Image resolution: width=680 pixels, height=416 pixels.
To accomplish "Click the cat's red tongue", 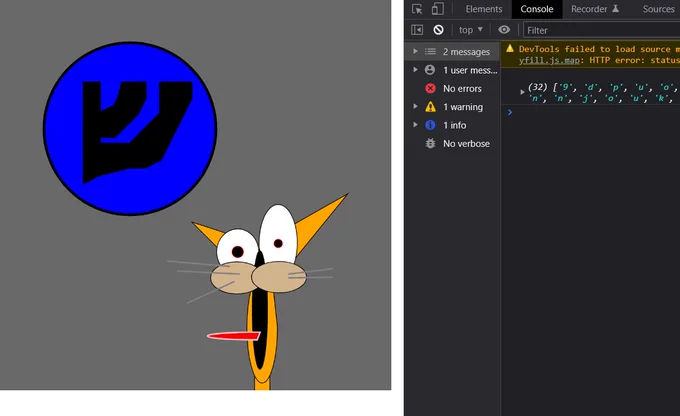I will click(x=234, y=336).
